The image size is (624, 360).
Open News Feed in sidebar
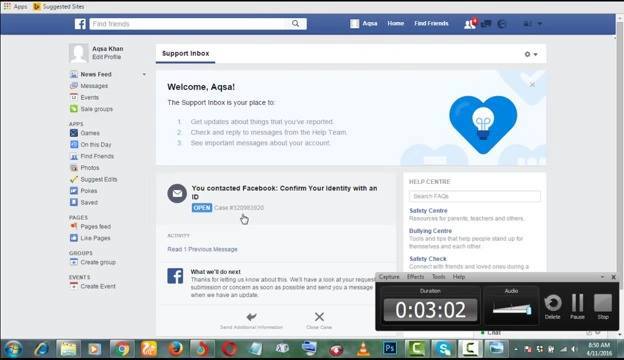point(96,74)
